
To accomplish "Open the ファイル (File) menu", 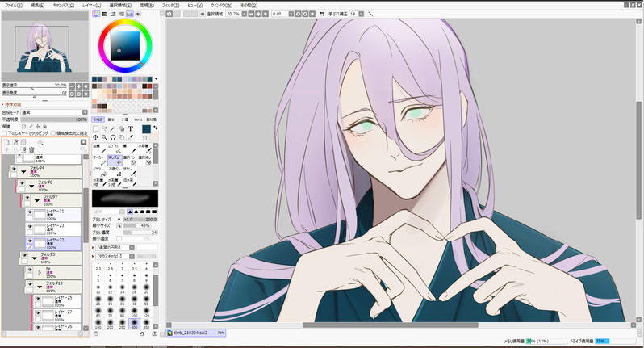I will click(13, 6).
